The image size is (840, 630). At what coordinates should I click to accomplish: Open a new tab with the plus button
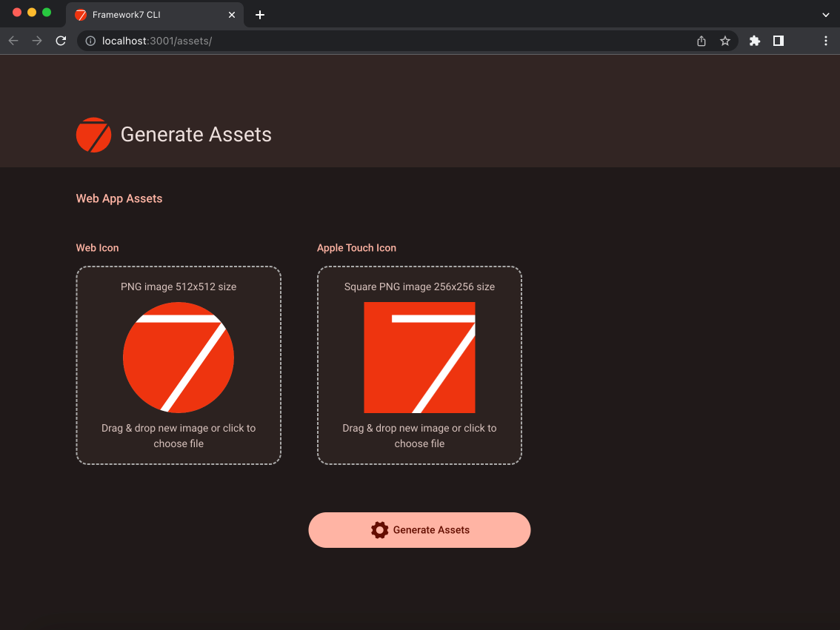[x=259, y=14]
